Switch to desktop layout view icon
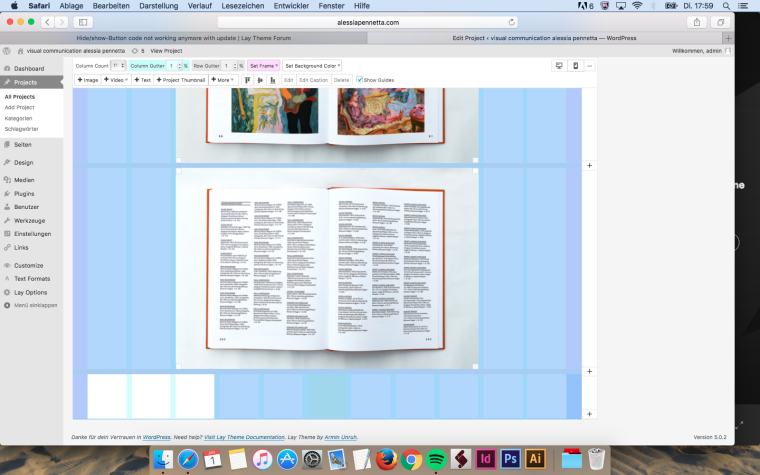 click(558, 65)
